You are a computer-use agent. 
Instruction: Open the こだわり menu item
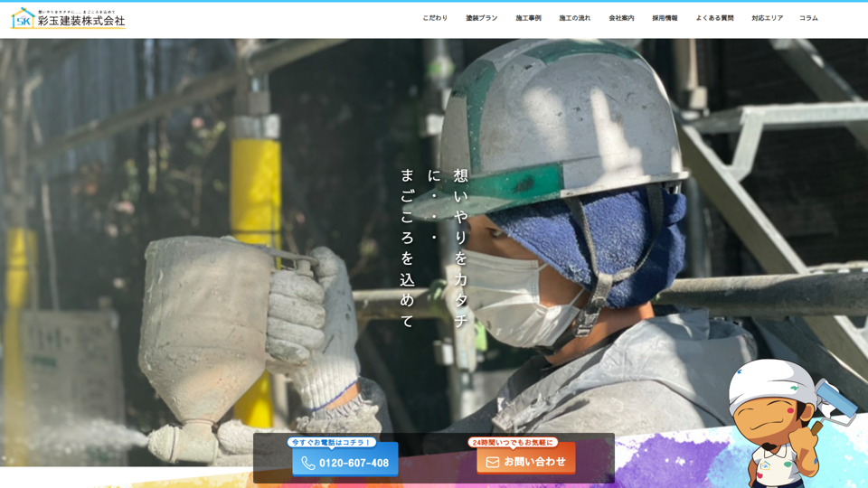(435, 18)
